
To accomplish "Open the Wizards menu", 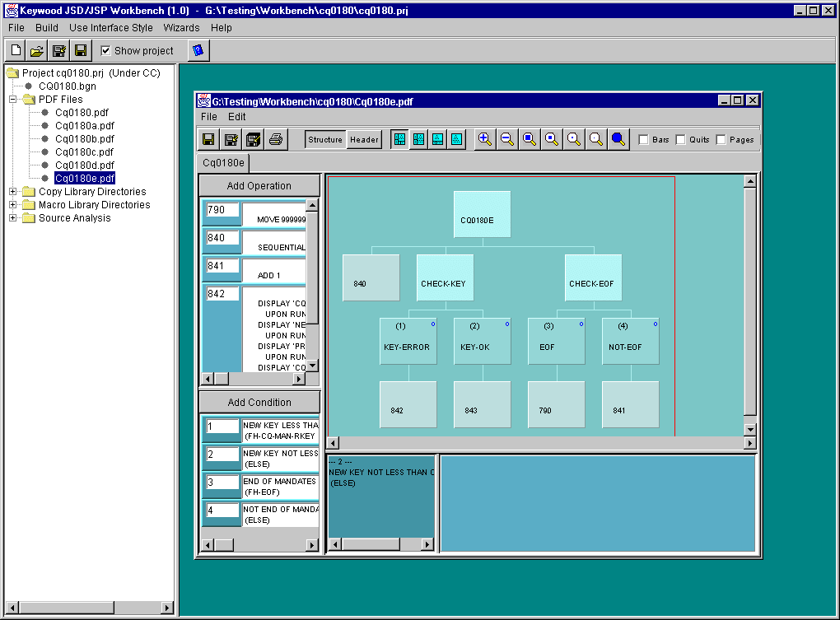I will coord(181,28).
